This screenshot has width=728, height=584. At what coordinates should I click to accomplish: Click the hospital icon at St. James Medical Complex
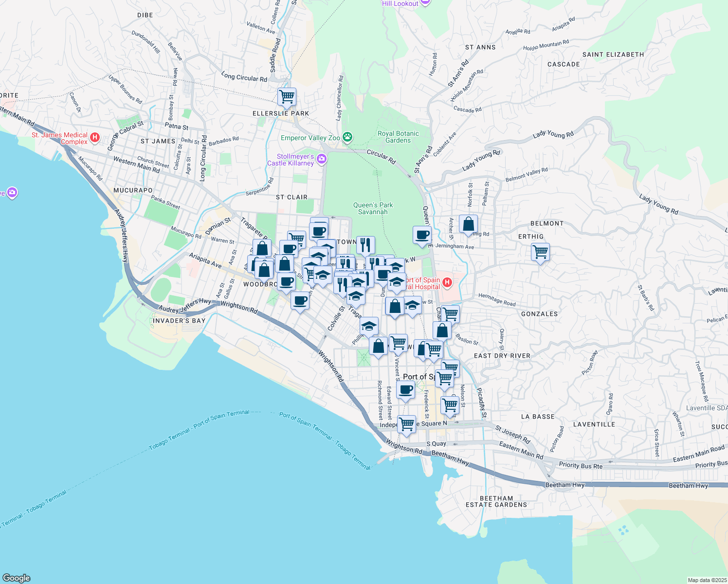[x=96, y=138]
